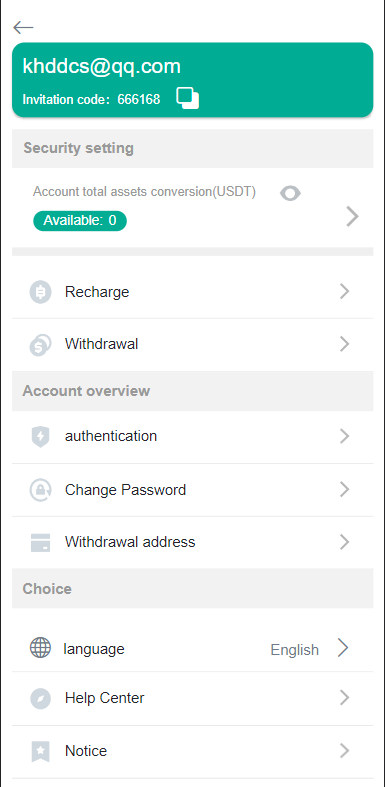Screen dimensions: 385x787
Task: Open the Change Password menu entry
Action: pos(193,490)
